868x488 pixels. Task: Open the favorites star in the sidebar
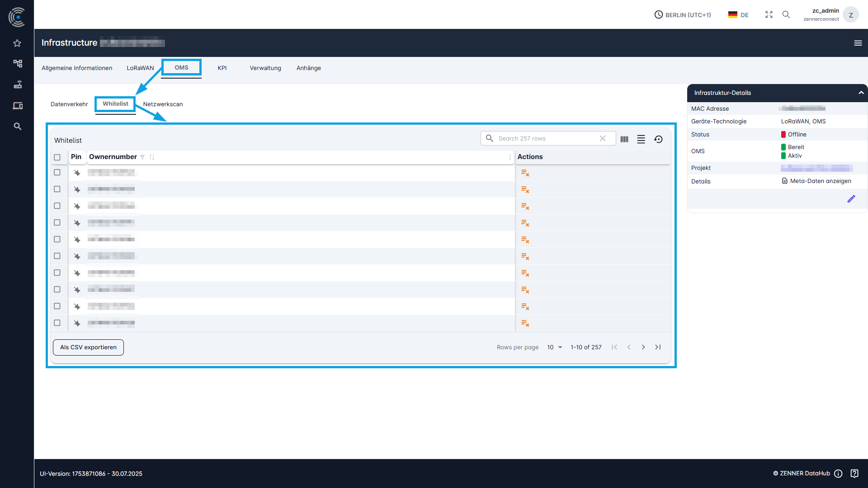pyautogui.click(x=17, y=43)
